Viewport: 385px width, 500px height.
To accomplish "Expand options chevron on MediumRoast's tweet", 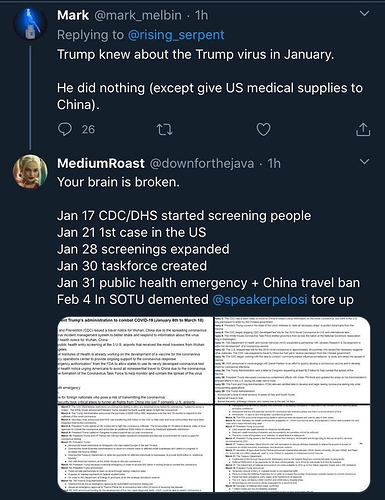I will pos(365,162).
